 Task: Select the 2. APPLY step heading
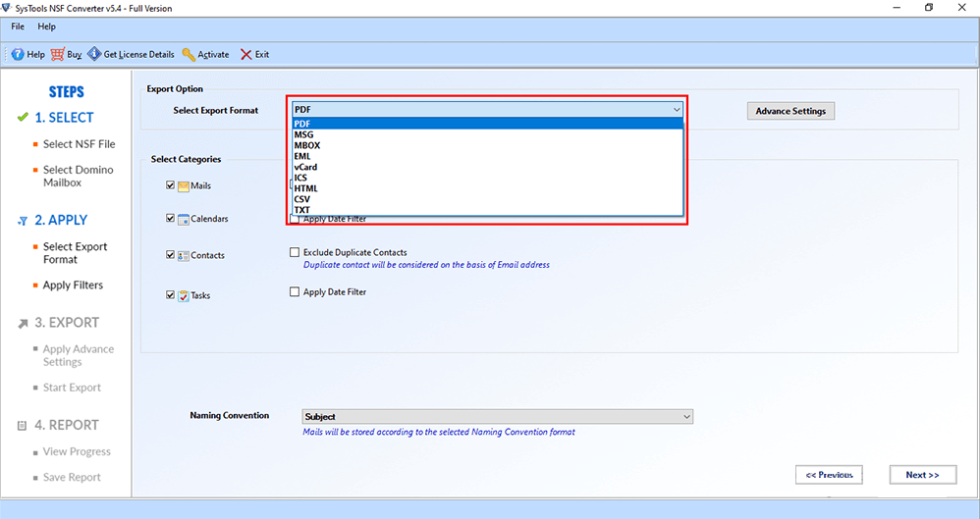61,220
